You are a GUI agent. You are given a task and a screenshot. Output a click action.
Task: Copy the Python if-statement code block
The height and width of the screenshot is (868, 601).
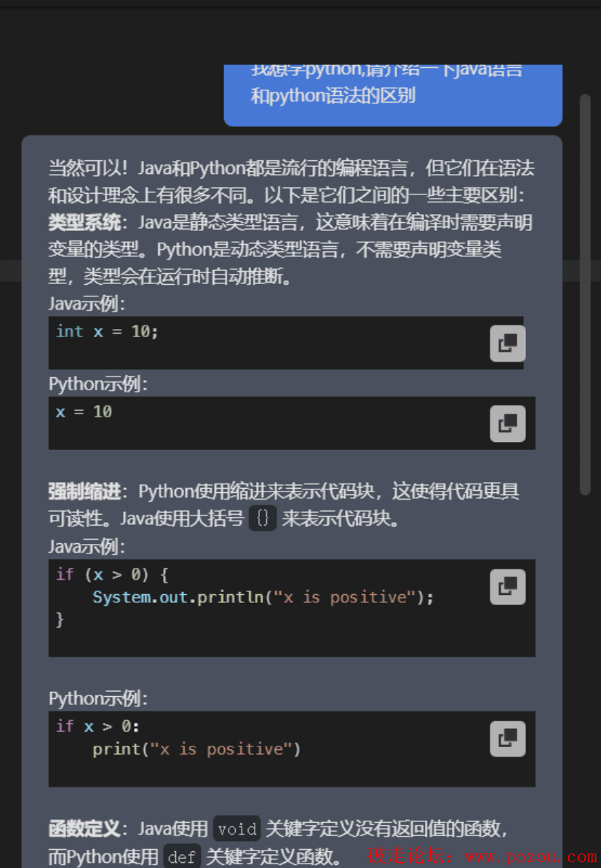click(x=507, y=738)
